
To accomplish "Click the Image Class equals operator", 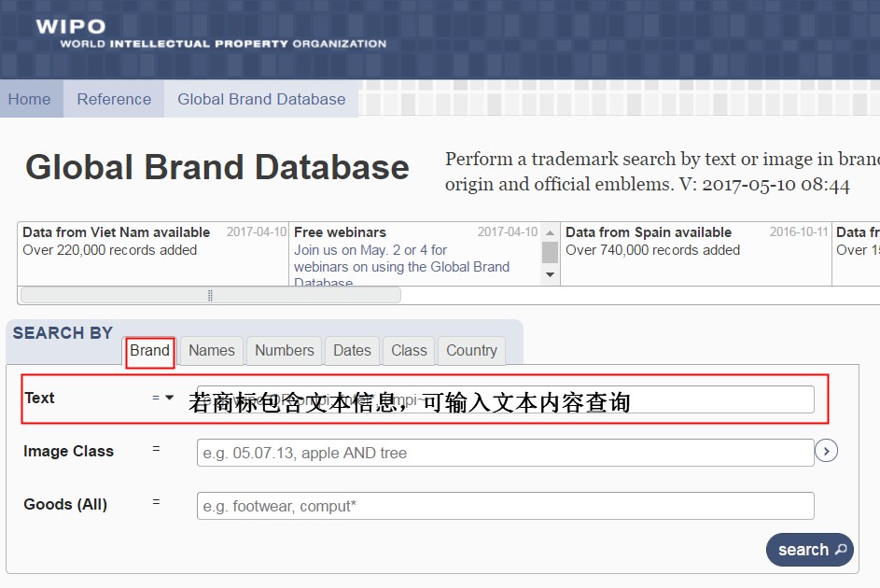I will (156, 450).
